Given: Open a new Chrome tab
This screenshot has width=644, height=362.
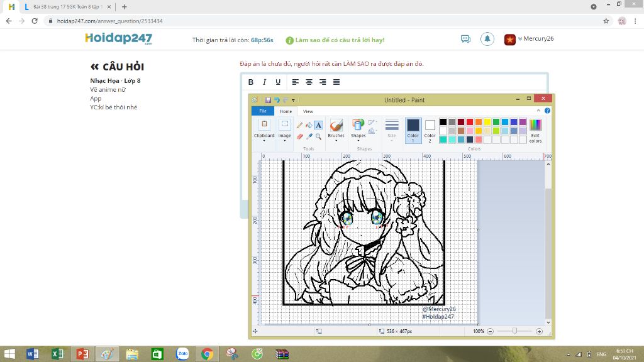Looking at the screenshot, I should point(124,7).
